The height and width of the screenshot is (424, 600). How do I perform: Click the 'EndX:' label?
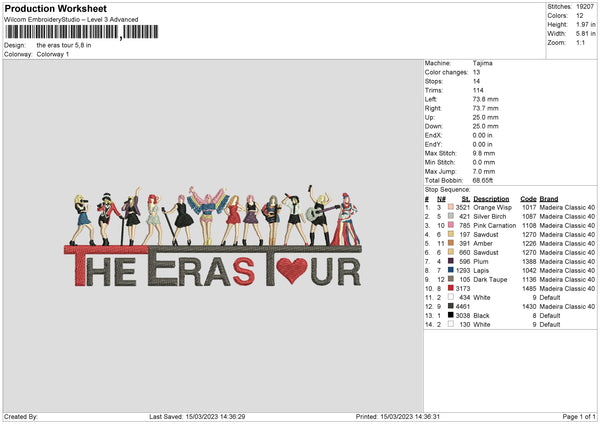pos(433,135)
